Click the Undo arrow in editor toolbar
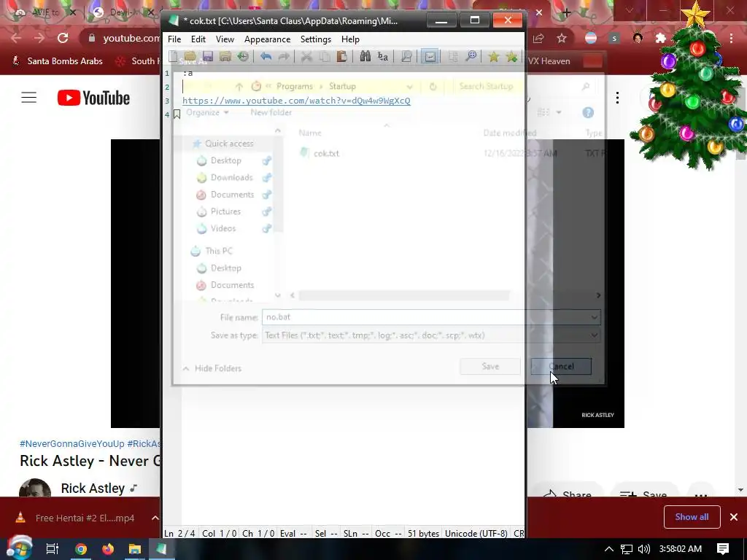 tap(266, 57)
